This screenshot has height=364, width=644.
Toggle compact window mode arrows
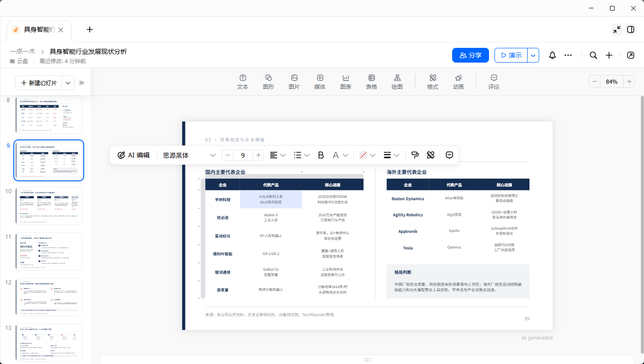(617, 29)
